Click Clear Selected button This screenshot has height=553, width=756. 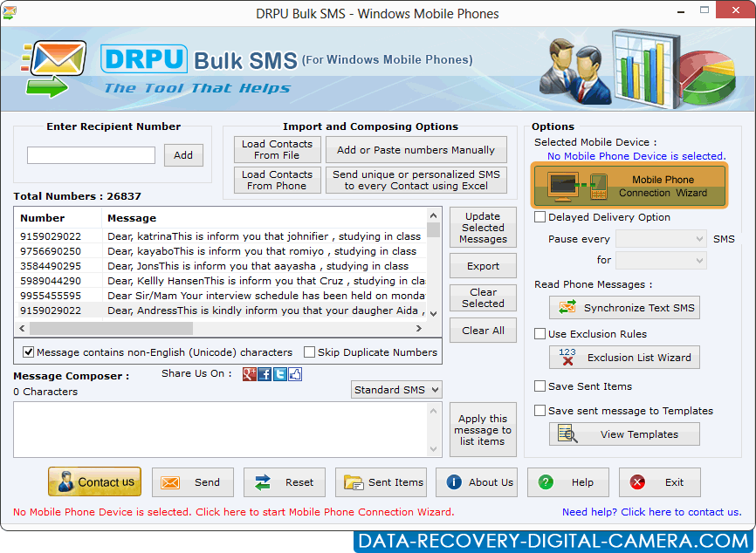coord(483,297)
